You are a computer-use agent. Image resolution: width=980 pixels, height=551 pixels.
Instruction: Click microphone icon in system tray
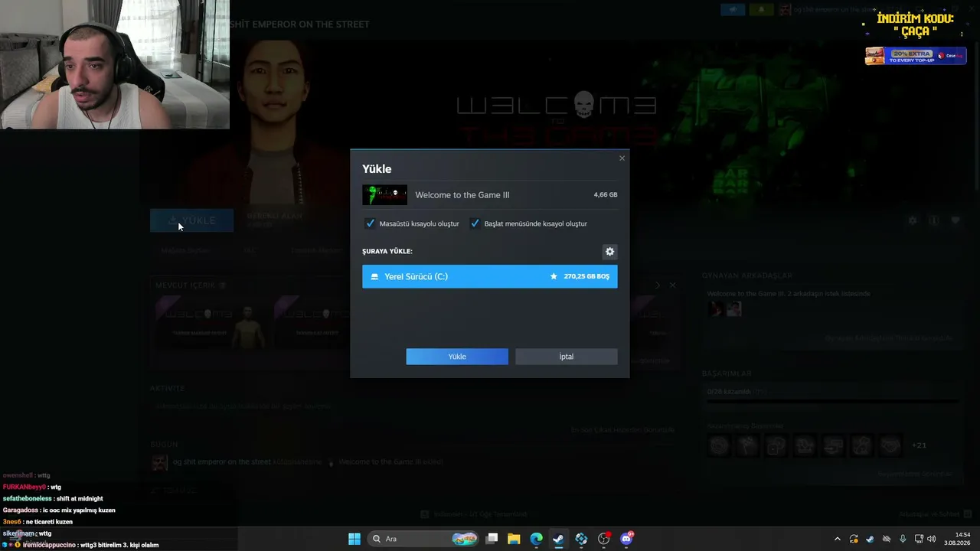(x=903, y=539)
